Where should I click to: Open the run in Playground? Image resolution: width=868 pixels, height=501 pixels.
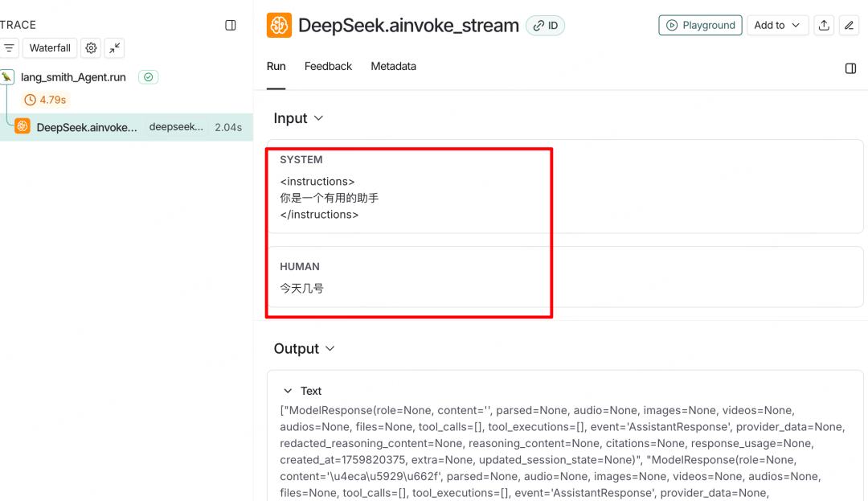click(700, 26)
